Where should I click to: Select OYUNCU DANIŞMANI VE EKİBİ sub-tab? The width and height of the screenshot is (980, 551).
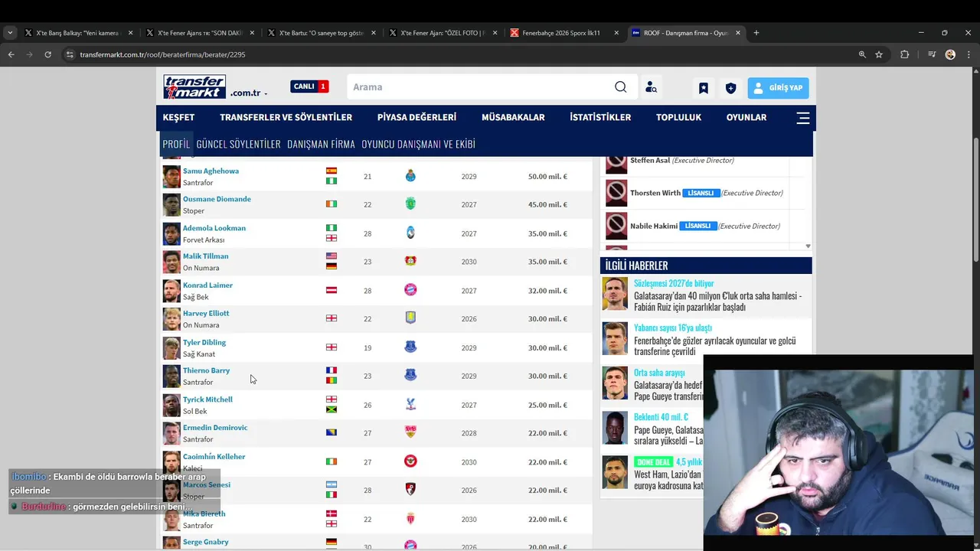tap(418, 144)
